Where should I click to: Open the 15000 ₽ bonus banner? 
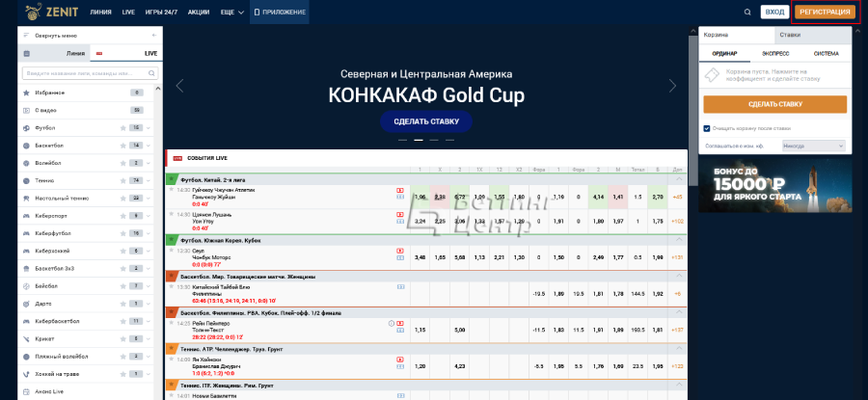click(x=775, y=186)
